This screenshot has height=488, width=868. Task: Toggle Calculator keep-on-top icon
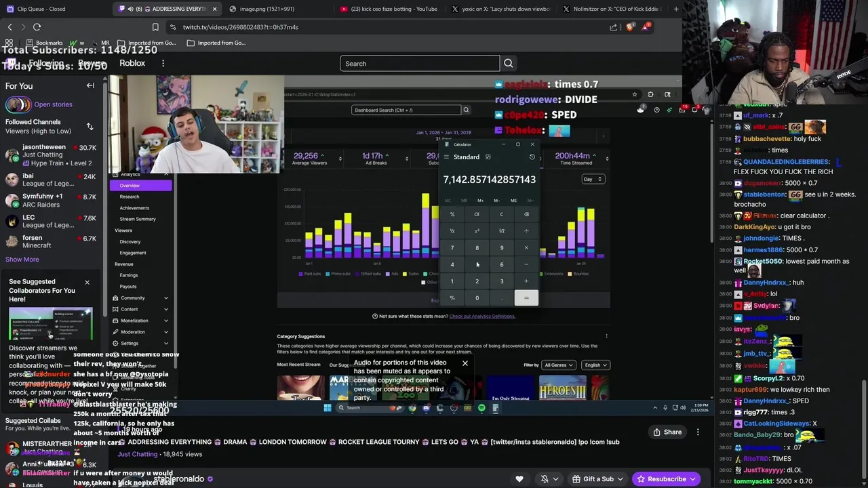click(x=488, y=157)
